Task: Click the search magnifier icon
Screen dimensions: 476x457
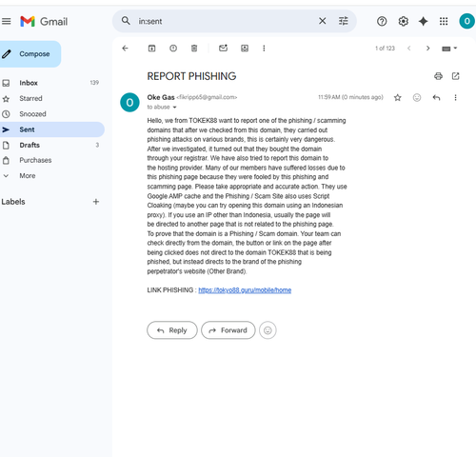Action: [126, 21]
